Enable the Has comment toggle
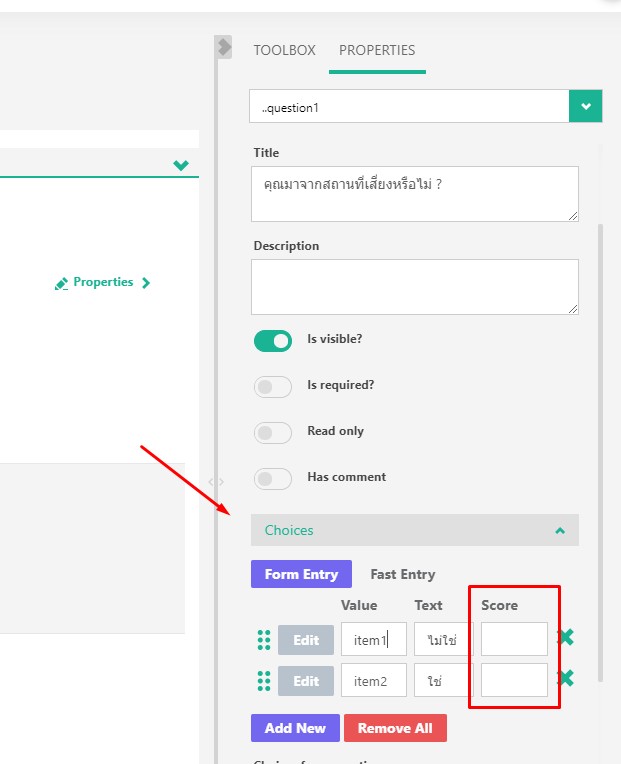621x764 pixels. click(x=272, y=479)
